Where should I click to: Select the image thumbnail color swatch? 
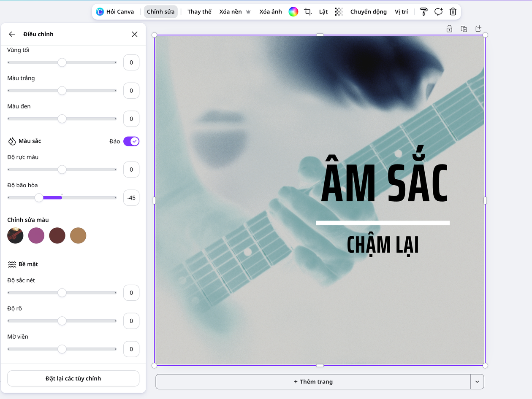tap(15, 236)
